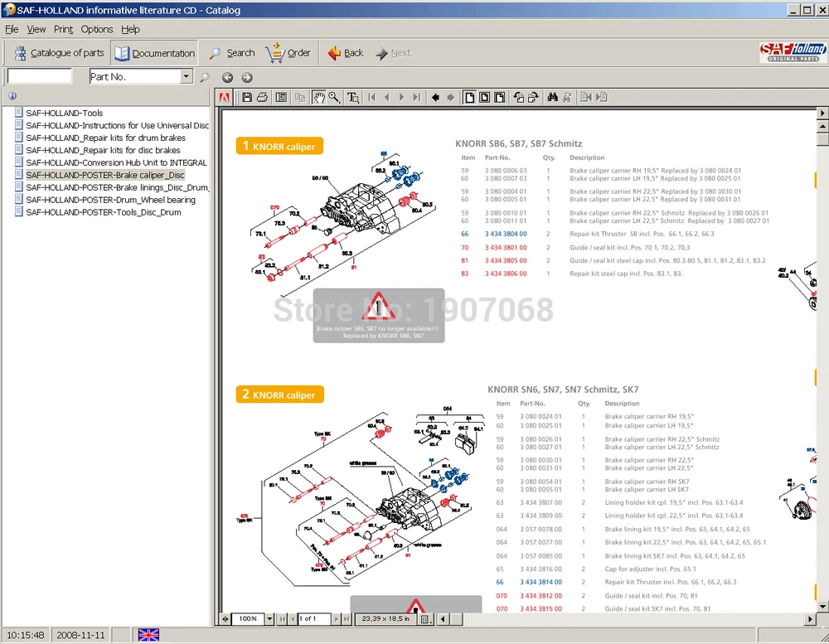
Task: Click the info icon above document list
Action: 12,95
